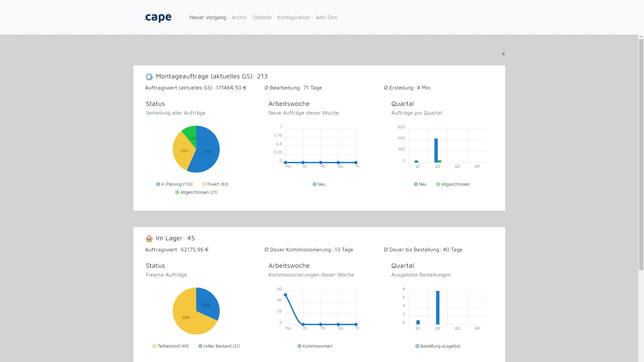This screenshot has width=644, height=362.
Task: Toggle the Fixiert (63) legend entry
Action: tap(215, 184)
